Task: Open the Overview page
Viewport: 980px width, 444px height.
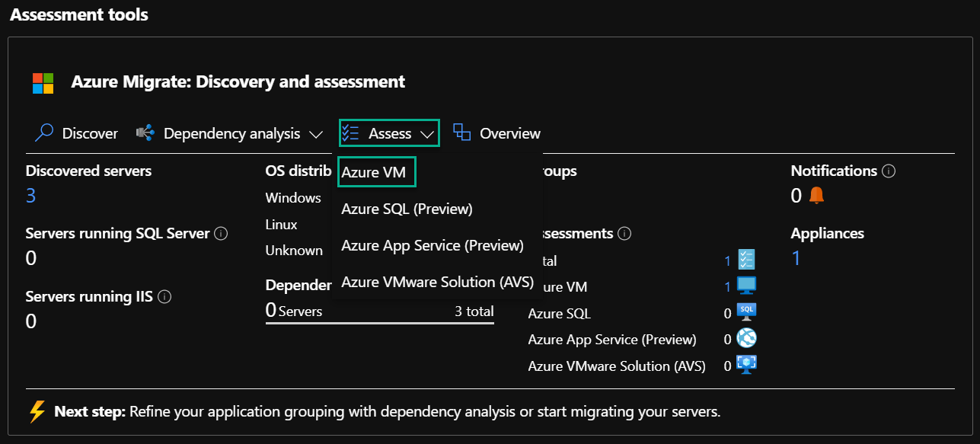Action: click(496, 133)
